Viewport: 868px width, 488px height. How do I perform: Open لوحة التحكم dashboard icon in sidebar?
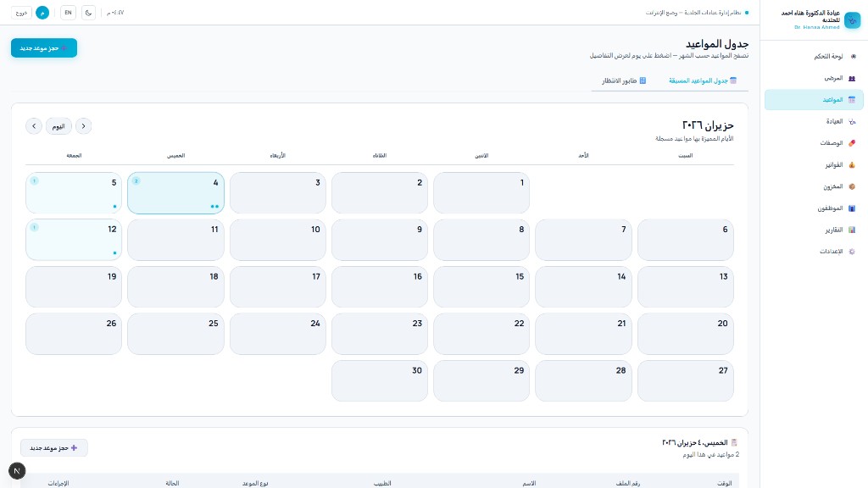point(853,57)
